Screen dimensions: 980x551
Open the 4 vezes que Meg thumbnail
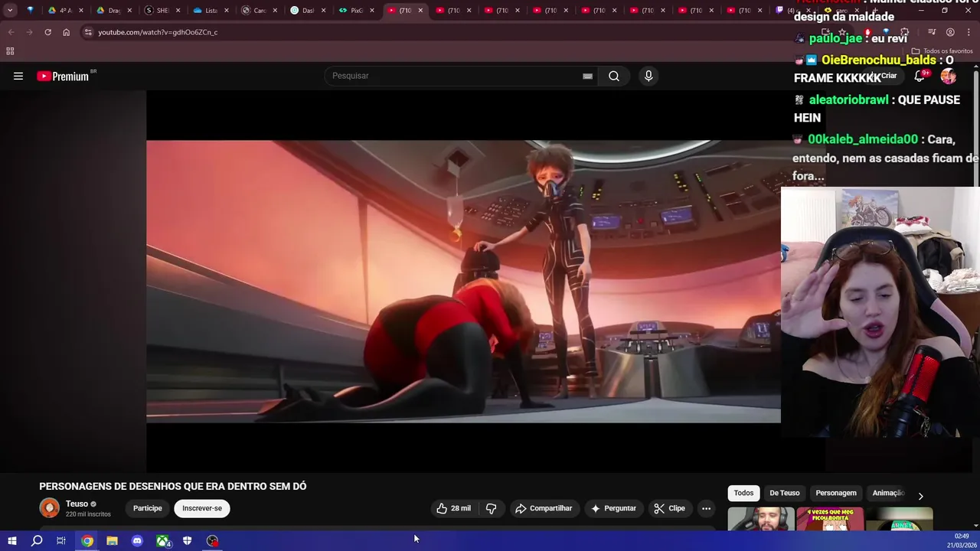pos(830,519)
